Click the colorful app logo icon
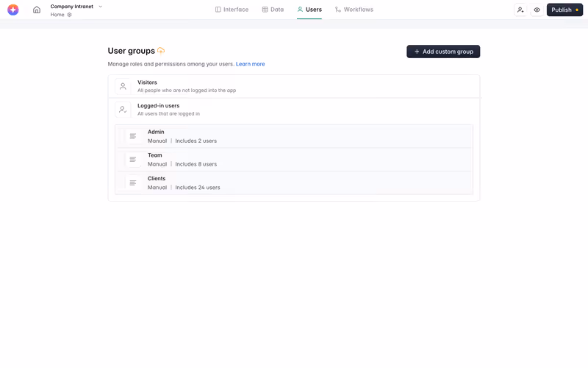The height and width of the screenshot is (368, 588). (13, 10)
